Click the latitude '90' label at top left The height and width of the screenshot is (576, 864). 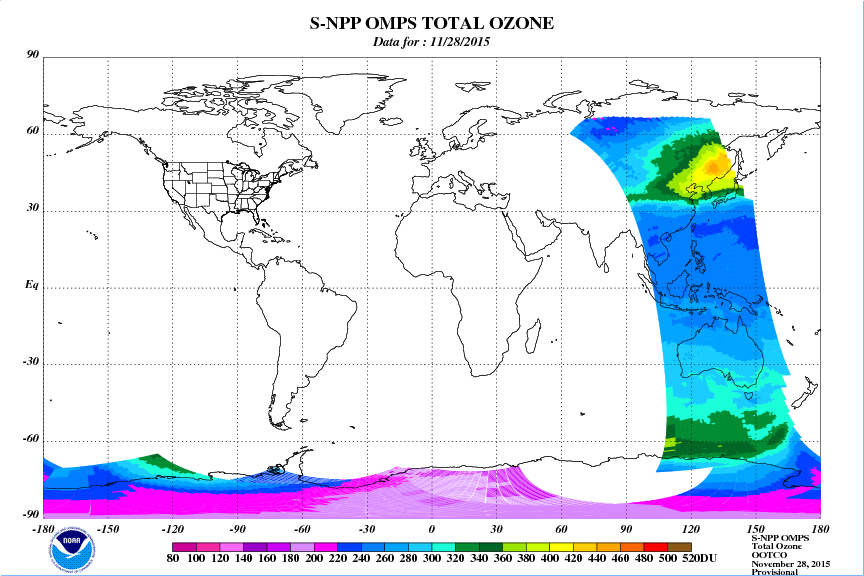tap(33, 55)
